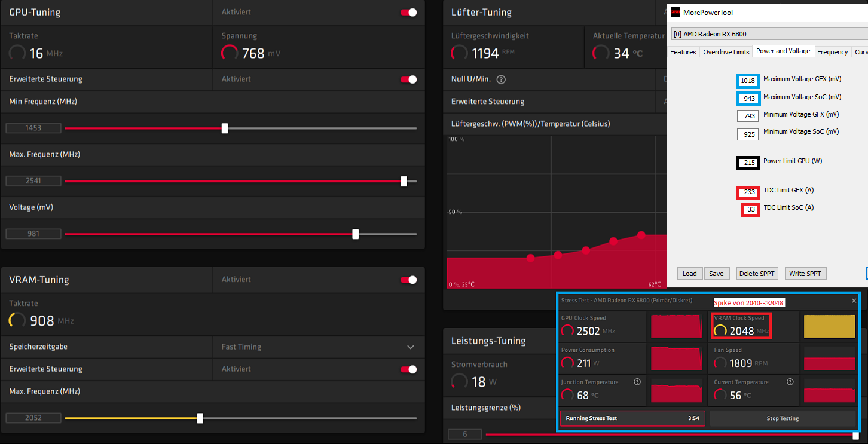Click the Max. Frequenz GPU slider handle

click(404, 180)
